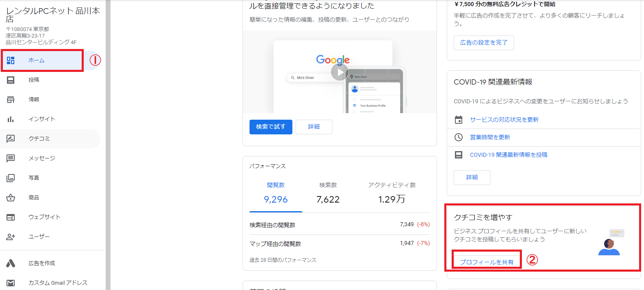Click the 写真 photo icon
The height and width of the screenshot is (290, 644).
click(11, 178)
